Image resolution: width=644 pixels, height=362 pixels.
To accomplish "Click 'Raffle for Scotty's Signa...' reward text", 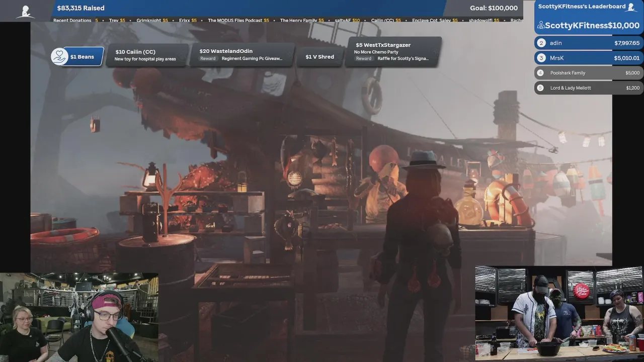I will 403,58.
